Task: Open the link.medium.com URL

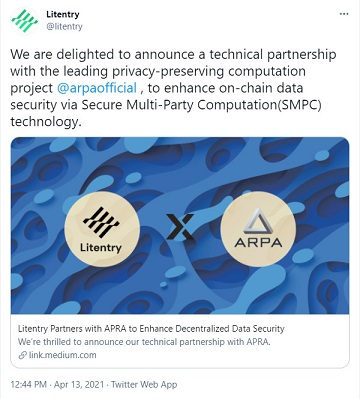Action: click(x=62, y=355)
